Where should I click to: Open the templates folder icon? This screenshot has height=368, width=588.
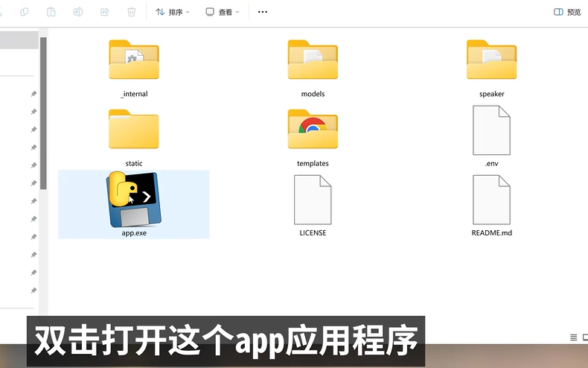point(313,129)
